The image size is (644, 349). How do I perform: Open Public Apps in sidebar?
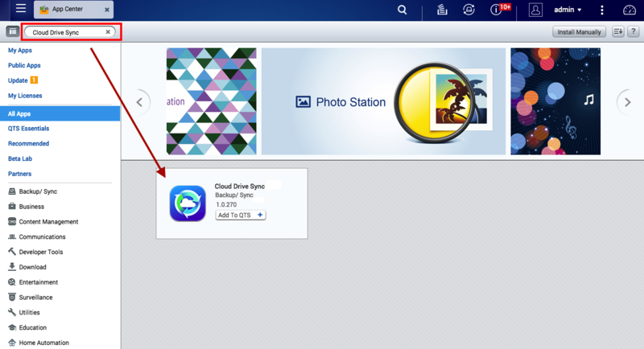pyautogui.click(x=24, y=66)
